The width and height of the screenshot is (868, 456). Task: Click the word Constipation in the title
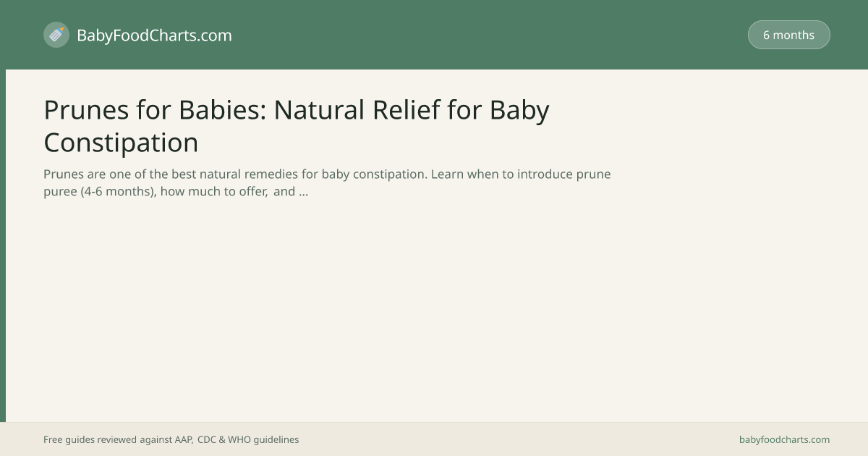121,143
